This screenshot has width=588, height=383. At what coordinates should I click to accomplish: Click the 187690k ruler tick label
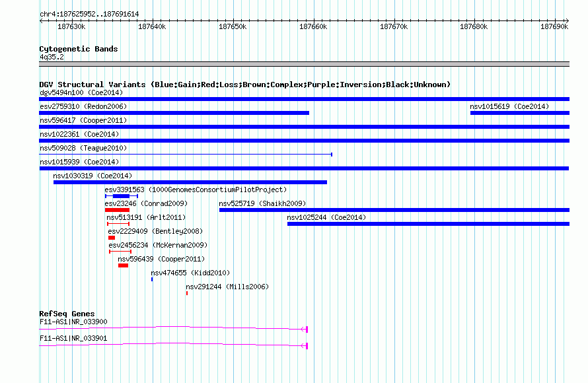554,26
